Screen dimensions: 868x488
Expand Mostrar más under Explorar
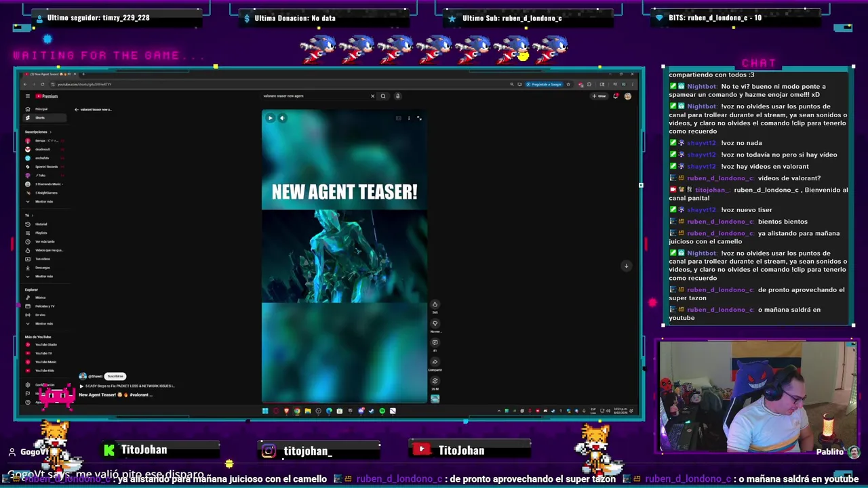43,323
